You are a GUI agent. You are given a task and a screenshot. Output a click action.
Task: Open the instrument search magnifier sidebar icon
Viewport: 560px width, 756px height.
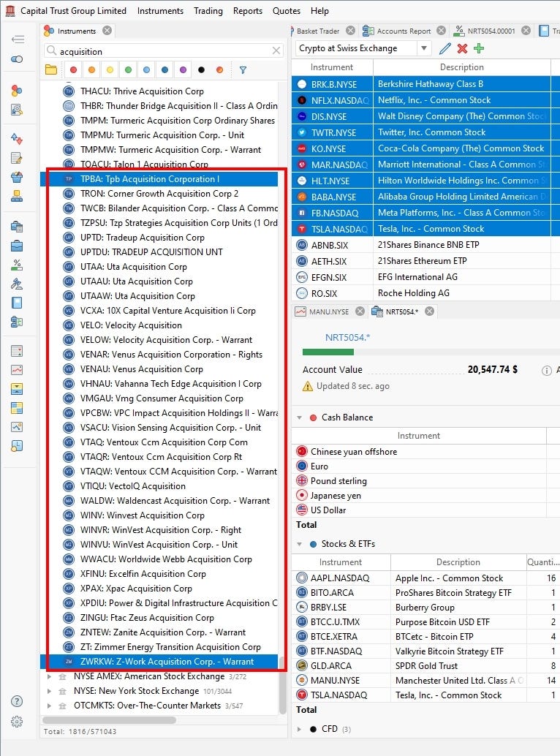click(x=16, y=110)
